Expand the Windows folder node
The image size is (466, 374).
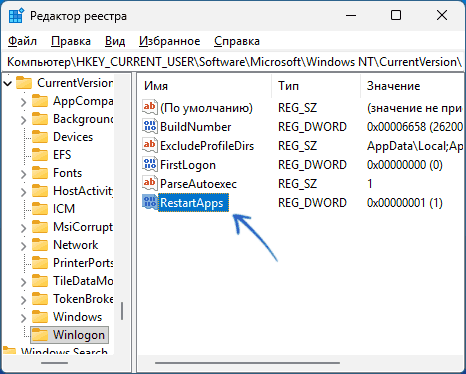23,317
